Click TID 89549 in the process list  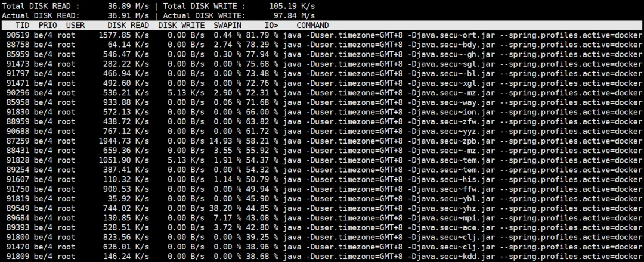[18, 208]
